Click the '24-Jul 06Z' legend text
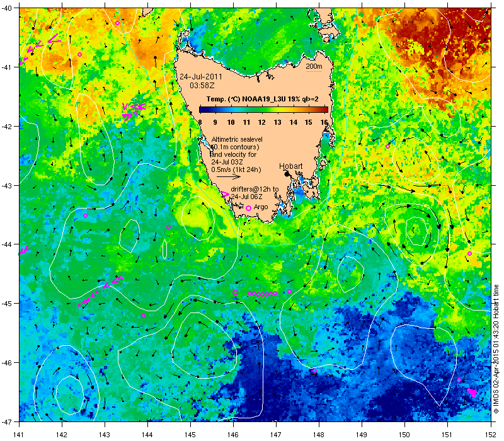 tap(246, 197)
